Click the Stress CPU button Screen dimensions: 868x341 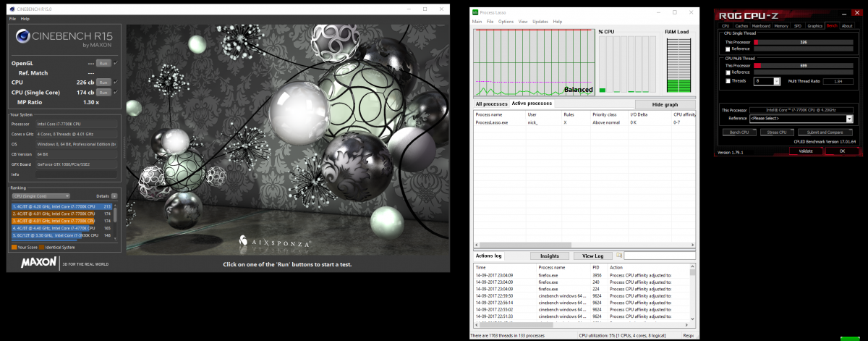(x=777, y=132)
